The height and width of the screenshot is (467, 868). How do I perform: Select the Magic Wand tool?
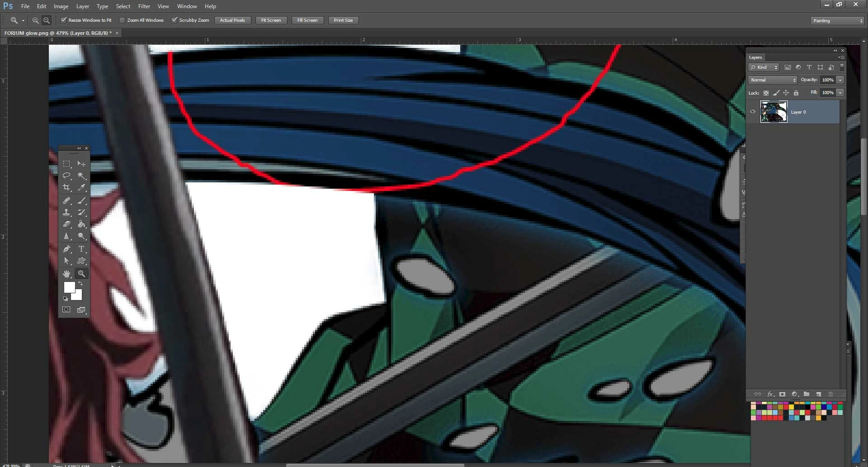click(x=81, y=176)
